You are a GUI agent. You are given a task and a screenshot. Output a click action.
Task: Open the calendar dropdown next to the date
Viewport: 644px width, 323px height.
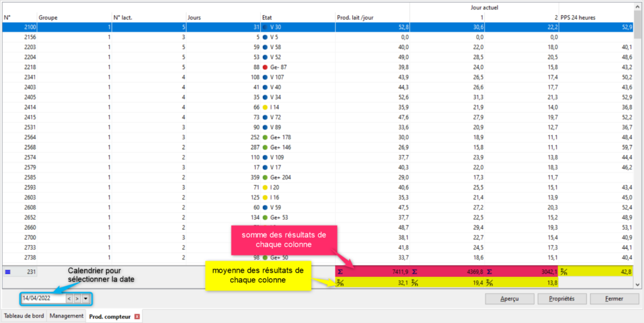tap(86, 298)
